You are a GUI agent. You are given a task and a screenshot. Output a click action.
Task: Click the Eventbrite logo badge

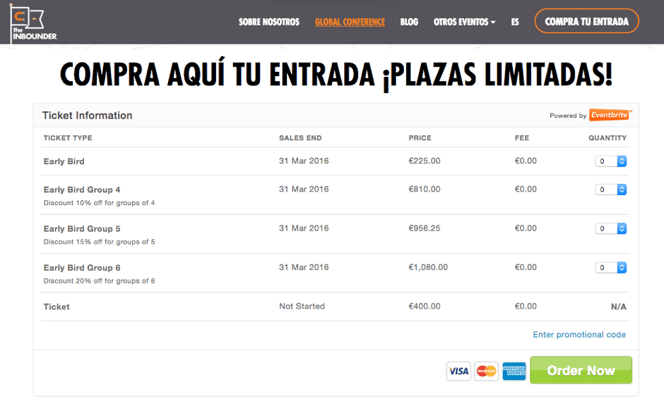609,115
